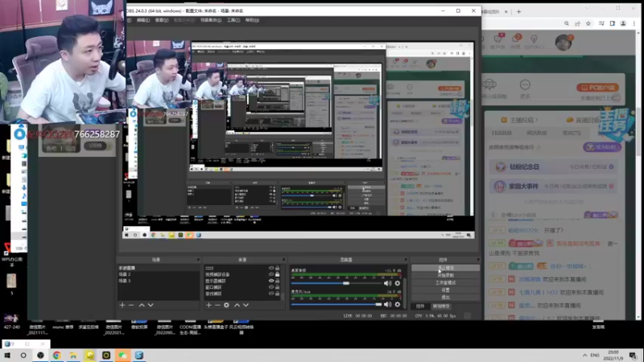Toggle visibility of the 2222 source
The height and width of the screenshot is (362, 644).
(271, 268)
